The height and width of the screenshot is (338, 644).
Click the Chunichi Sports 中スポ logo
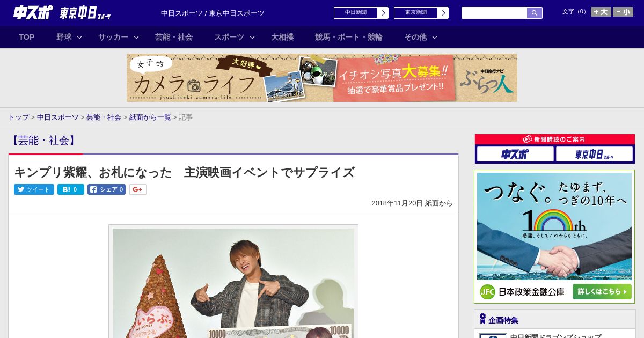(x=33, y=12)
